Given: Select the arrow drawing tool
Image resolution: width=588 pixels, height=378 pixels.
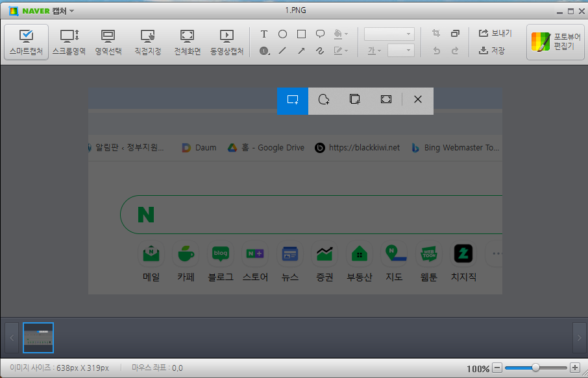Looking at the screenshot, I should coord(301,51).
